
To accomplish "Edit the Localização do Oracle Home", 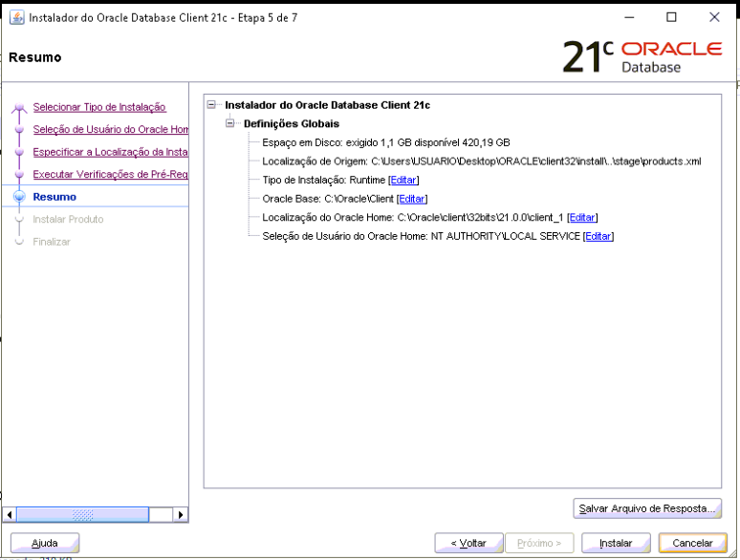I will click(582, 218).
